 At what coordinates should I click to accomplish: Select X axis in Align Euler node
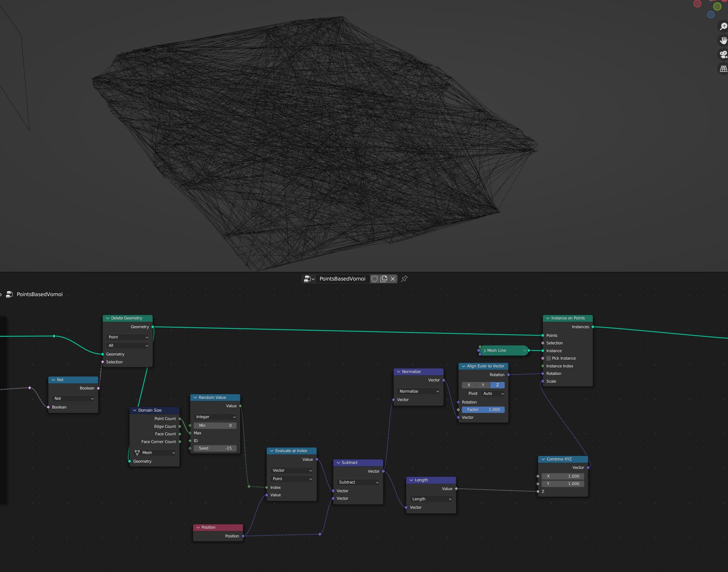click(469, 385)
